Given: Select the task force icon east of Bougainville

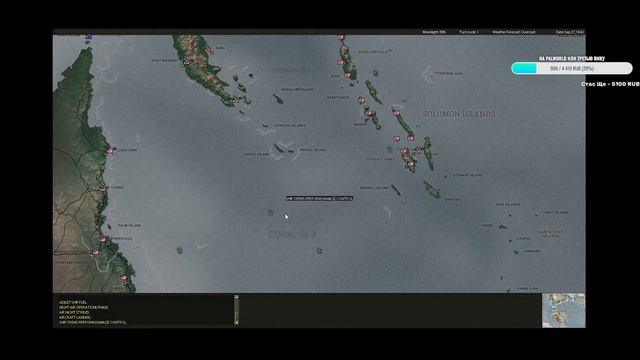Looking at the screenshot, I should 376,73.
